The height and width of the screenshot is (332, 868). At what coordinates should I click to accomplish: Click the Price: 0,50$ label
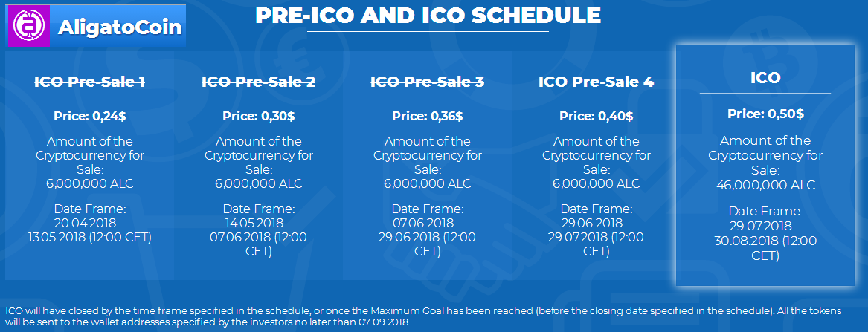pos(765,114)
